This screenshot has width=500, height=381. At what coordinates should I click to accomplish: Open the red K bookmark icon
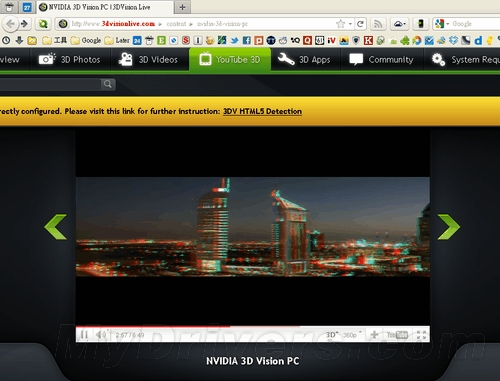coord(368,40)
